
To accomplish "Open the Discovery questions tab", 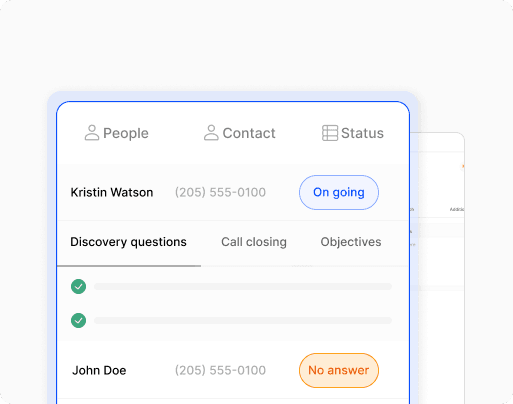I will [128, 242].
